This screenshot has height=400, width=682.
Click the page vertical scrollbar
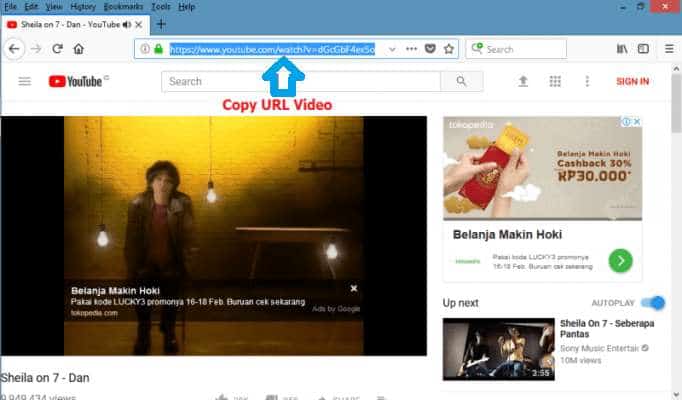(676, 103)
